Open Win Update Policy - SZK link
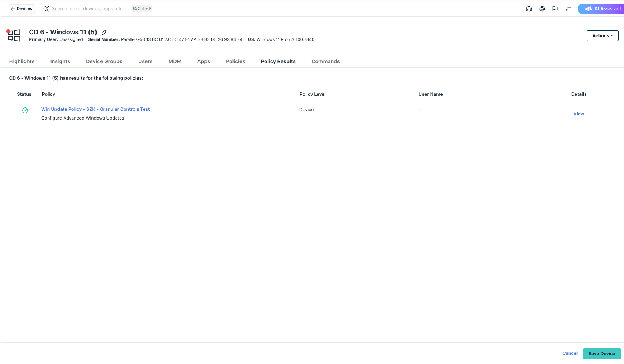Image resolution: width=624 pixels, height=364 pixels. [x=95, y=109]
